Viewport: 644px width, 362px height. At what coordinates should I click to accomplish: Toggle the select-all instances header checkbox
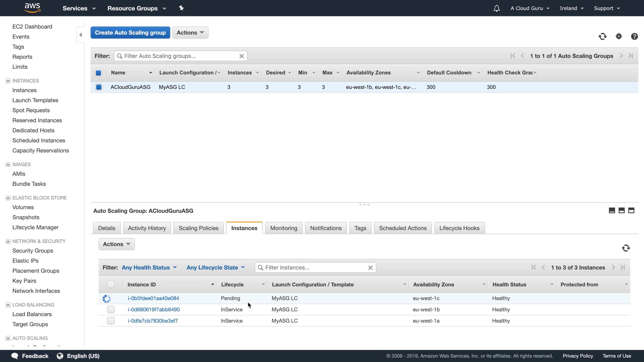point(111,285)
